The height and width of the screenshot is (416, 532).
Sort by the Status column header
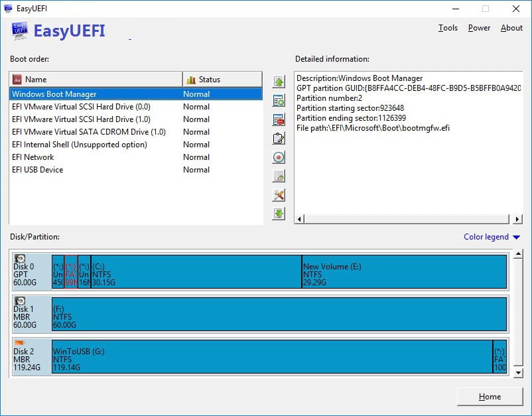pyautogui.click(x=222, y=80)
